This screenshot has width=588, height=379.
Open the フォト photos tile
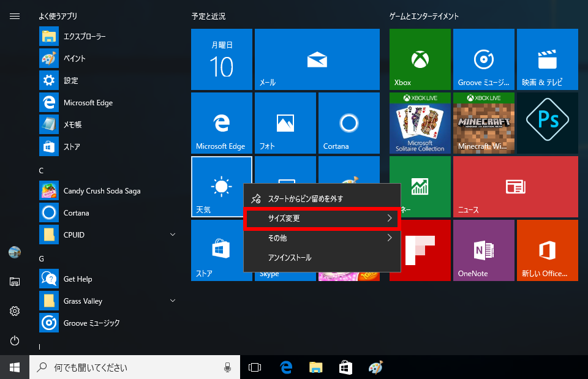tap(285, 123)
